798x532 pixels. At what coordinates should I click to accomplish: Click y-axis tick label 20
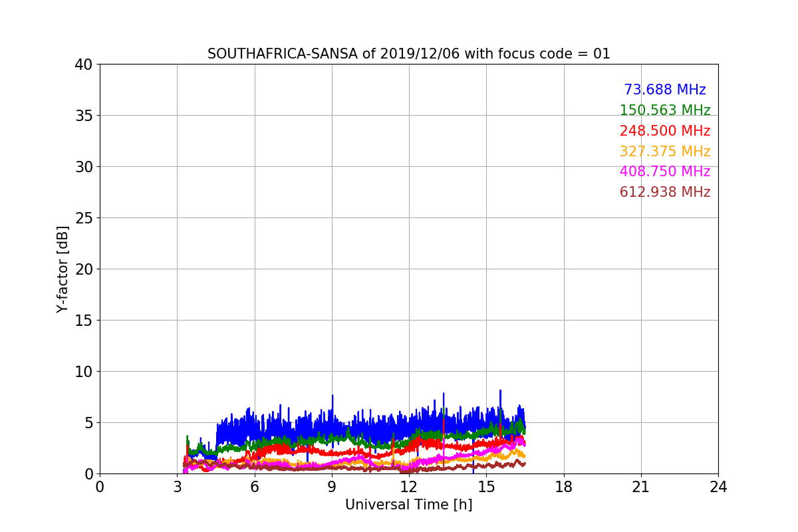click(x=84, y=269)
